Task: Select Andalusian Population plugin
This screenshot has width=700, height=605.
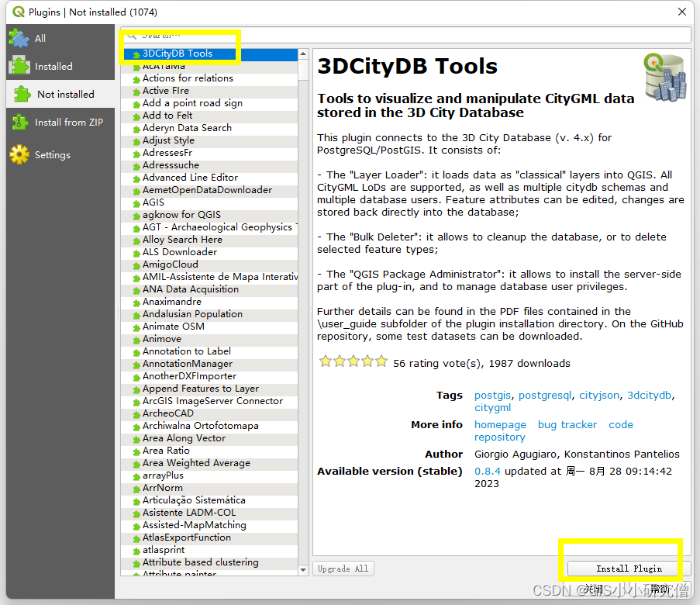Action: click(209, 314)
